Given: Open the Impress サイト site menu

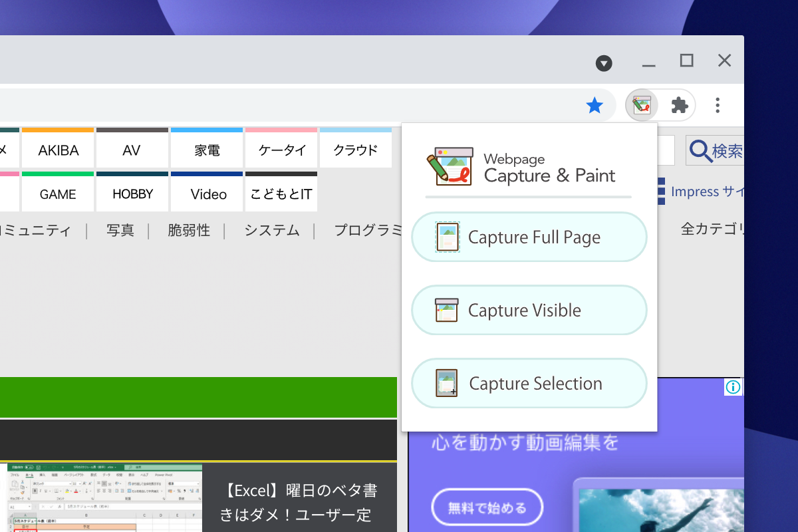Looking at the screenshot, I should pos(706,191).
